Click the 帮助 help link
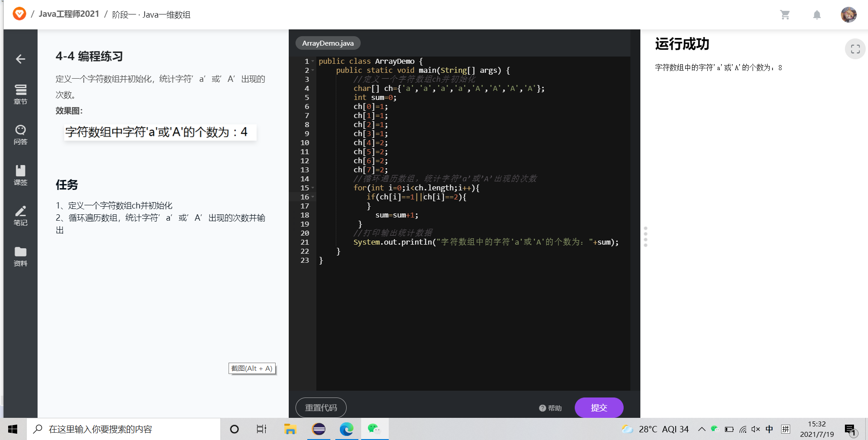Viewport: 868px width, 440px height. tap(550, 408)
